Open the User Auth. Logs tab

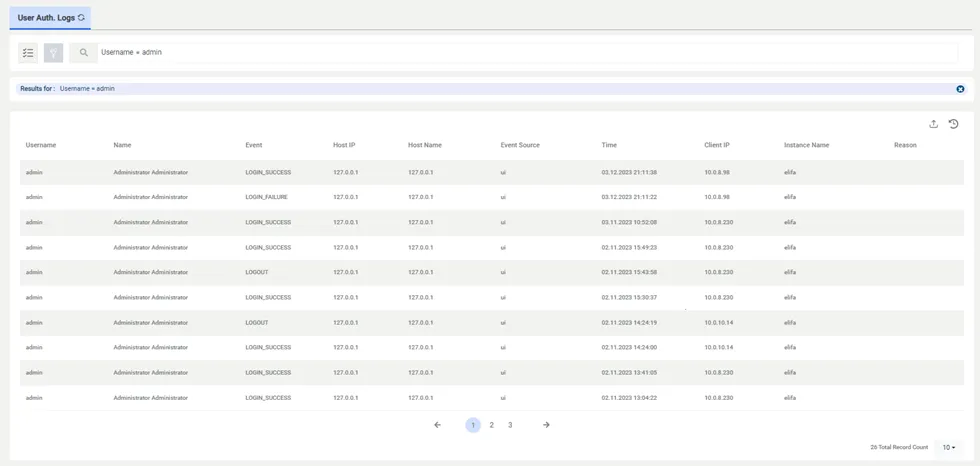point(50,18)
